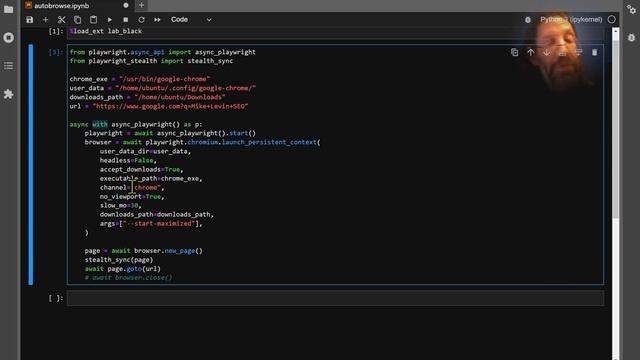Viewport: 640px width, 360px height.
Task: Click the 'no_viewport=True,' line
Action: 132,196
